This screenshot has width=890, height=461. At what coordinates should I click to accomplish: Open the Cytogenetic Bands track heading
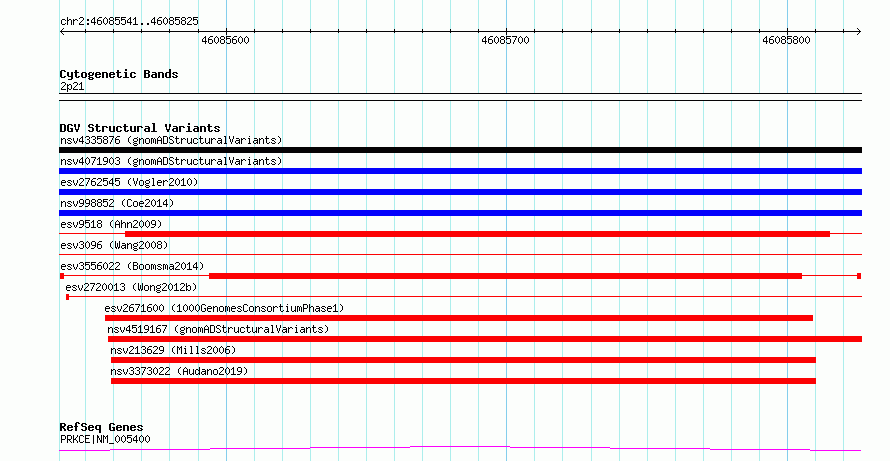click(119, 74)
